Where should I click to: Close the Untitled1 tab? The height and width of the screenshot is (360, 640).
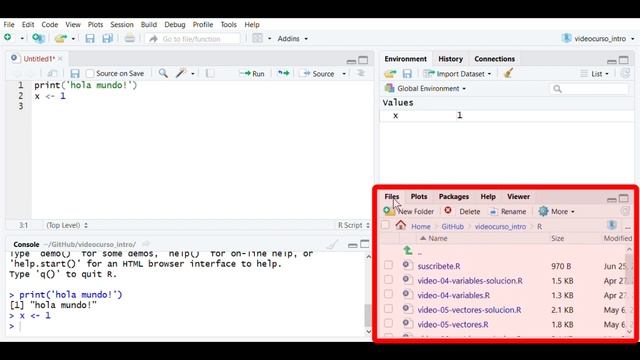[x=60, y=59]
